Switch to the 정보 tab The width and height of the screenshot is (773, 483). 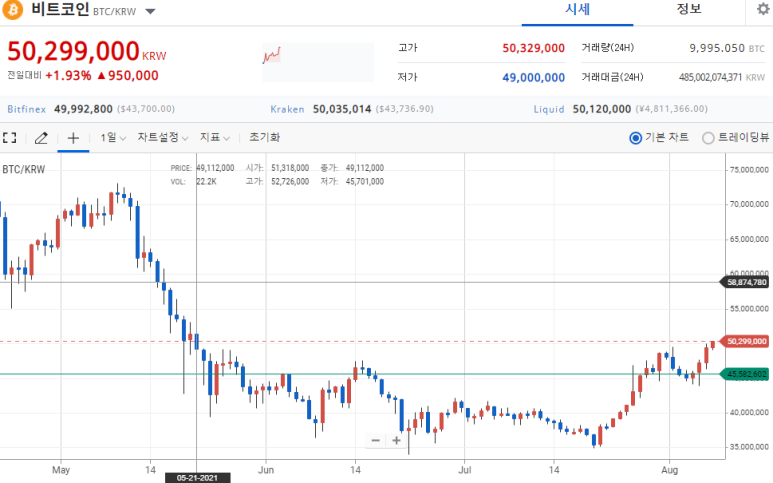(x=689, y=9)
